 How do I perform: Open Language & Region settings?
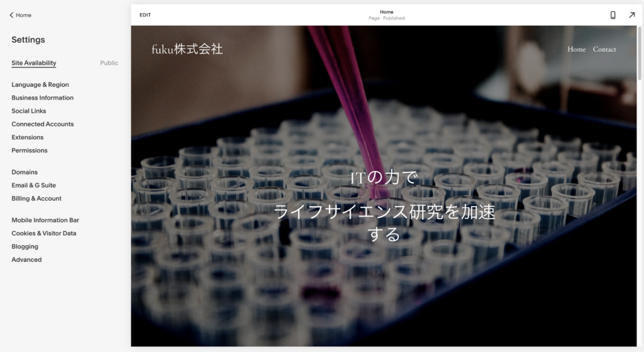pos(40,85)
